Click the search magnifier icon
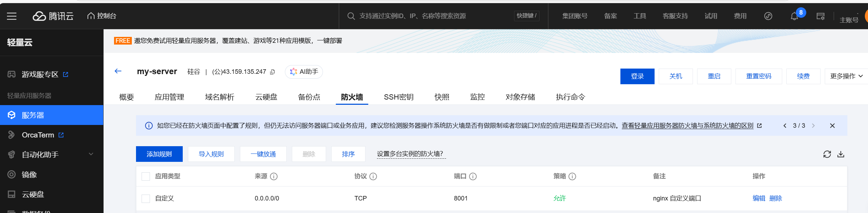The height and width of the screenshot is (213, 868). 351,16
